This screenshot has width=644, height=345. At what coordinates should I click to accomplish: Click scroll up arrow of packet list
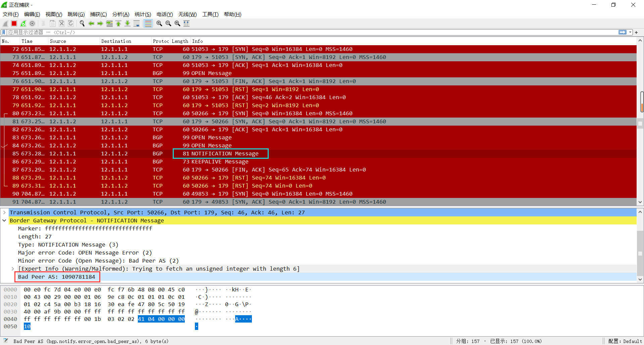click(x=640, y=41)
